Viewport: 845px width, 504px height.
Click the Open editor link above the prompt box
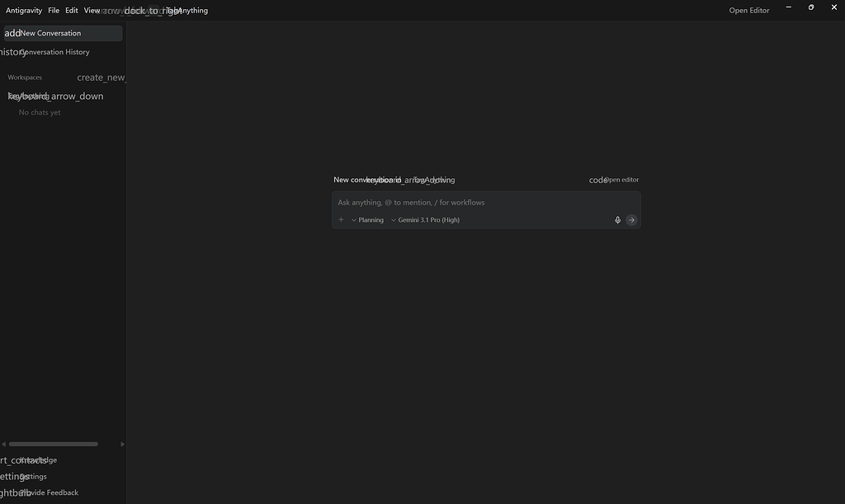[614, 180]
